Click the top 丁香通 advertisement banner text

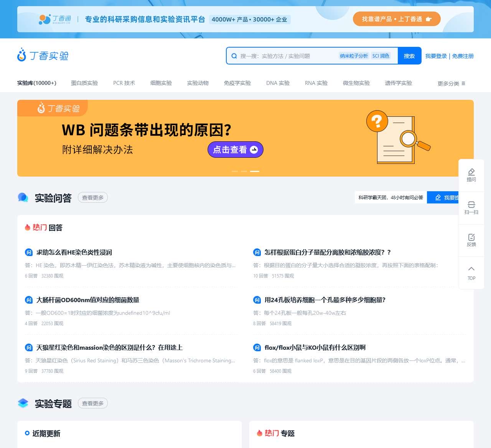145,19
